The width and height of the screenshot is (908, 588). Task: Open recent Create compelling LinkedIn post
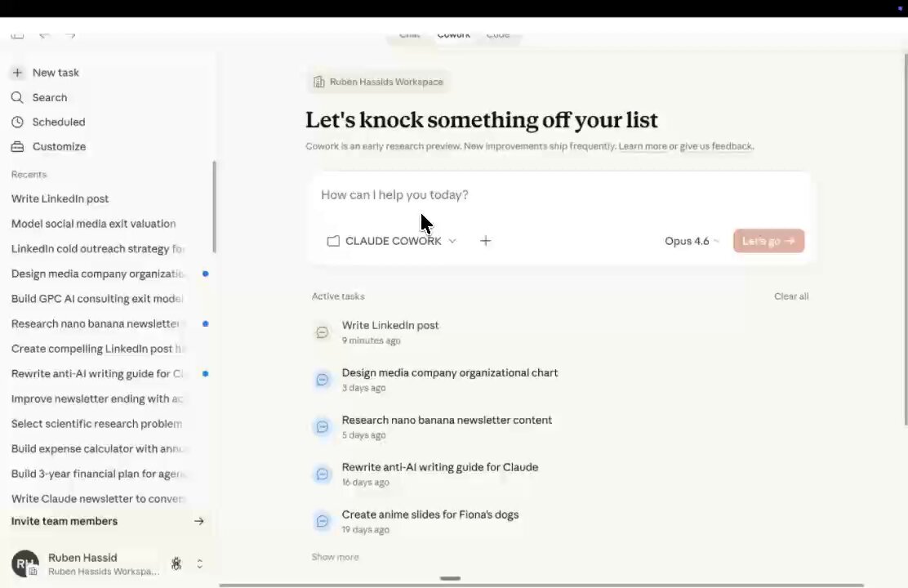tap(97, 349)
